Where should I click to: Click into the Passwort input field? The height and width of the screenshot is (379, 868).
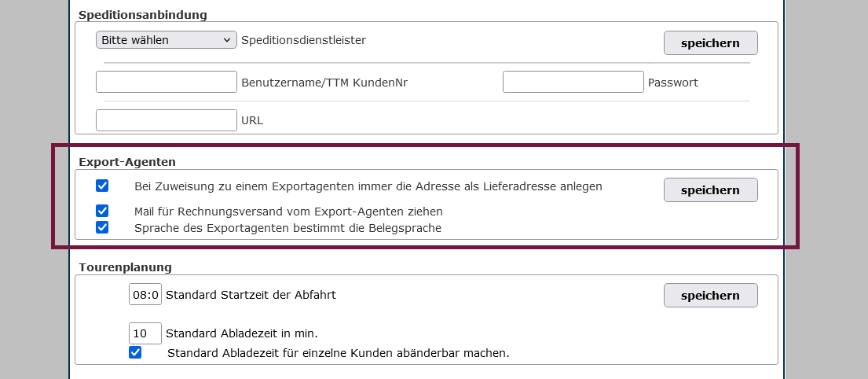pos(573,82)
